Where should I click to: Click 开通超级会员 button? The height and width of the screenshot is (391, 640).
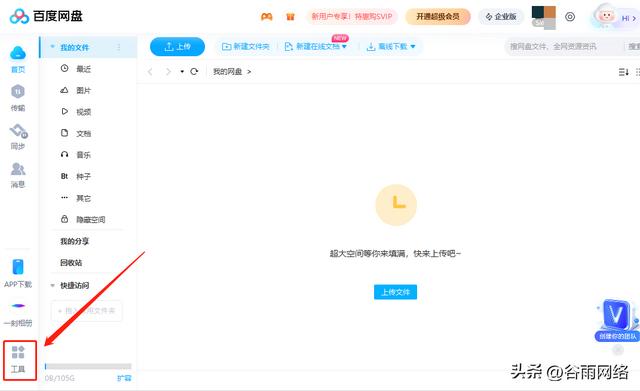coord(438,17)
